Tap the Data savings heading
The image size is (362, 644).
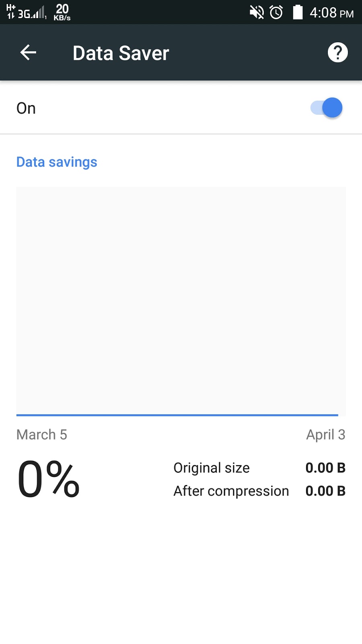tap(57, 162)
